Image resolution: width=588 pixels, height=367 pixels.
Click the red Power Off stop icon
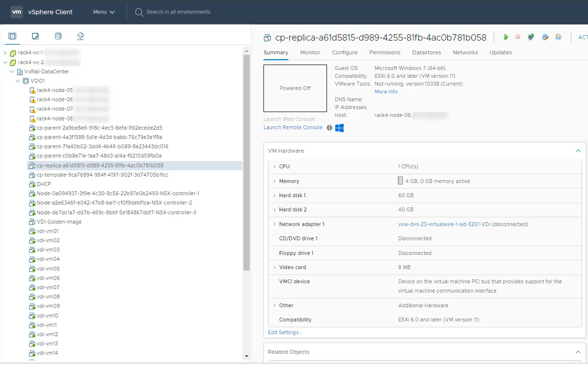point(518,37)
